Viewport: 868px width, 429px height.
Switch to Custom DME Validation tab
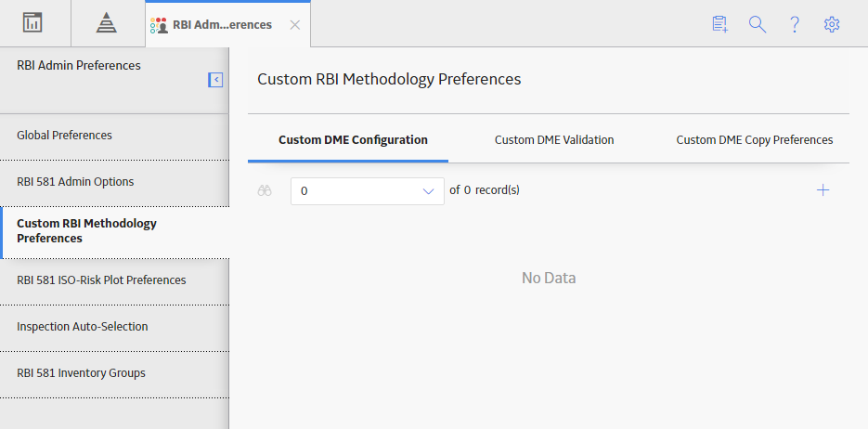coord(554,140)
